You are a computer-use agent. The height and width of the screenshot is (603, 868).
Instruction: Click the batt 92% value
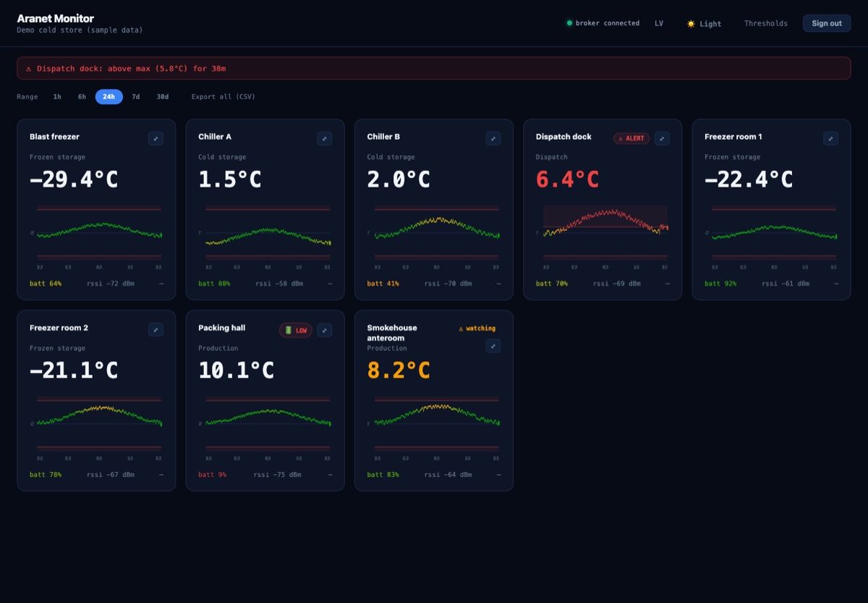720,284
